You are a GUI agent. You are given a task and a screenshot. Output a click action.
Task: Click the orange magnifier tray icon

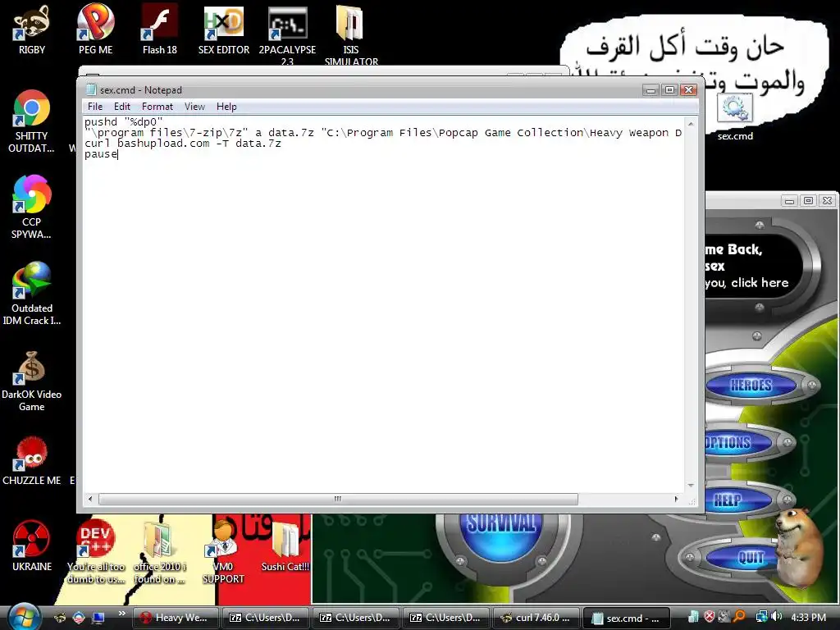coord(739,617)
